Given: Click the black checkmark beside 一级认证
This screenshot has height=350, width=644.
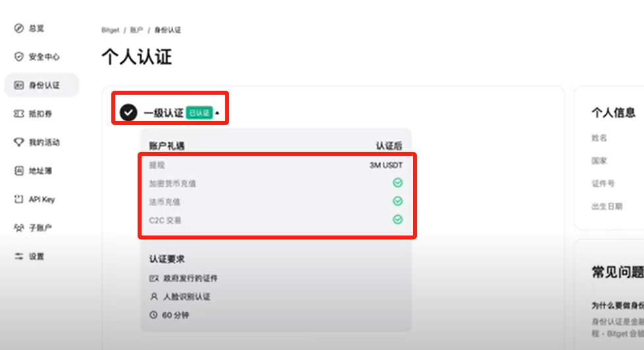Looking at the screenshot, I should (128, 112).
